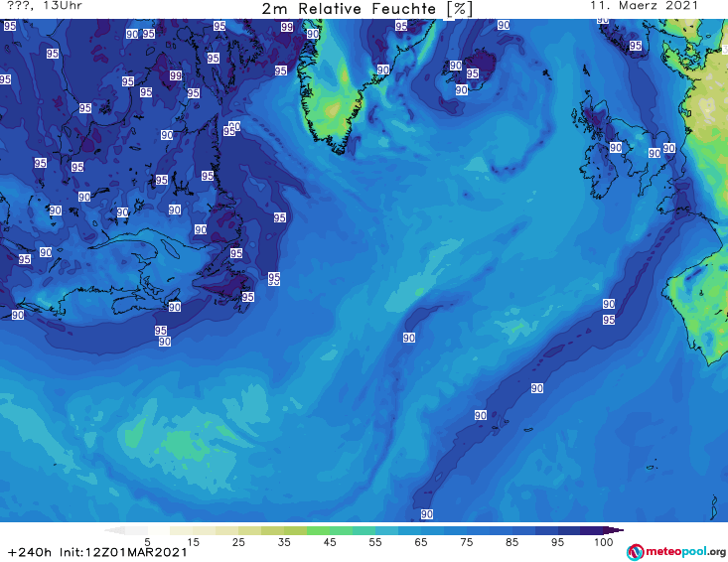Pick the dark purple arrow at the scale's end
728x562 pixels.
tap(614, 530)
